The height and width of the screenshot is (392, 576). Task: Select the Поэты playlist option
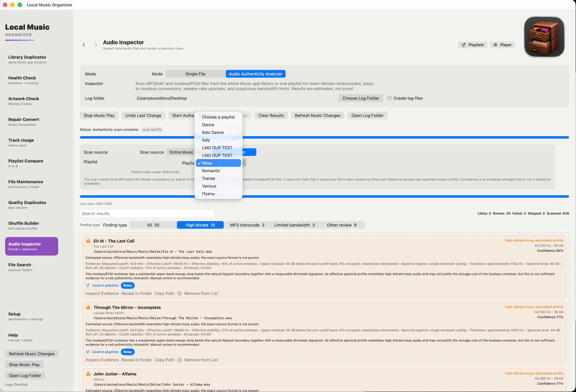218,194
